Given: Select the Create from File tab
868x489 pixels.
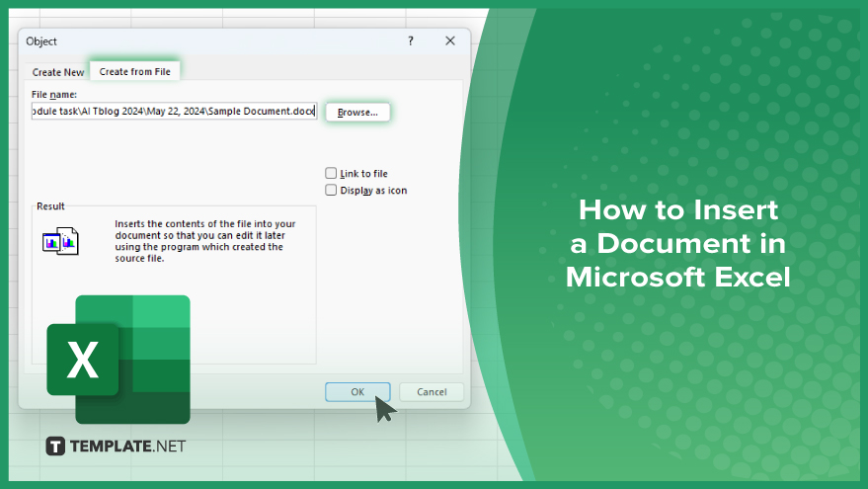Looking at the screenshot, I should click(134, 71).
